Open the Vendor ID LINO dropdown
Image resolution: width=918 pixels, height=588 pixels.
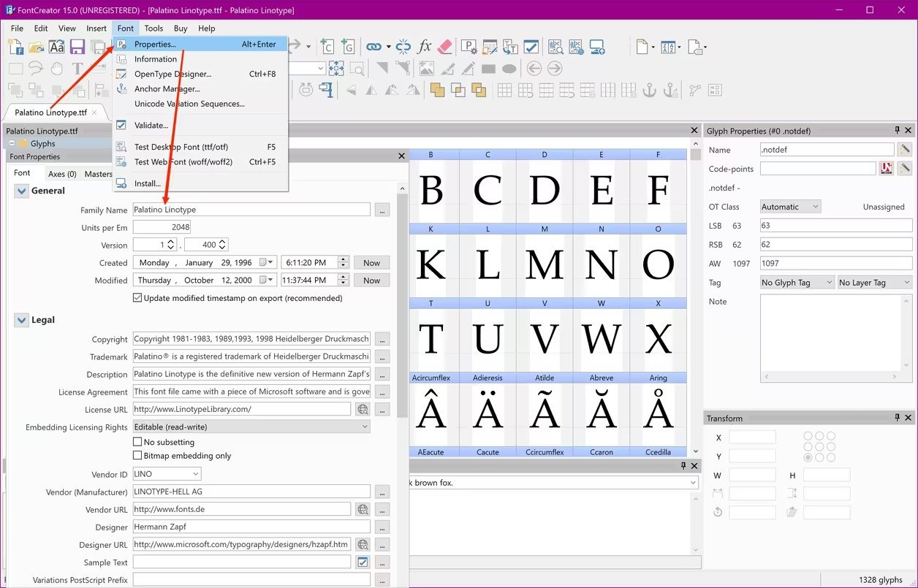tap(166, 474)
